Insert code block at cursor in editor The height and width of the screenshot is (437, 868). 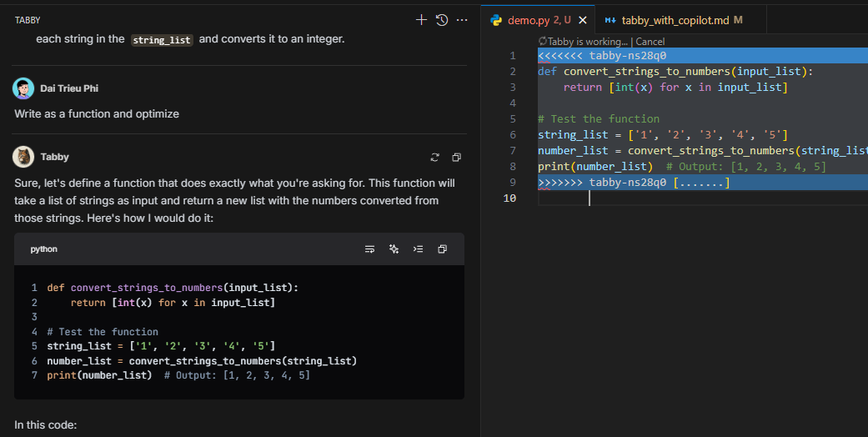(419, 249)
